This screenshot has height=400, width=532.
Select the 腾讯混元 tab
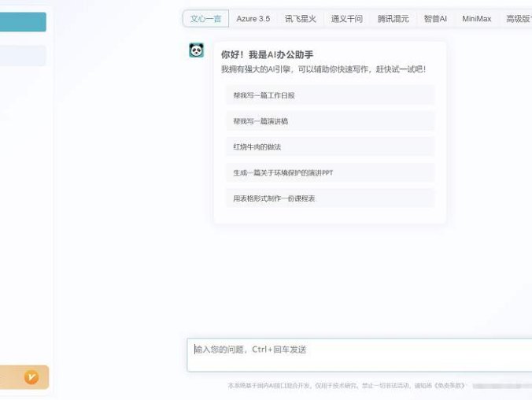(393, 19)
